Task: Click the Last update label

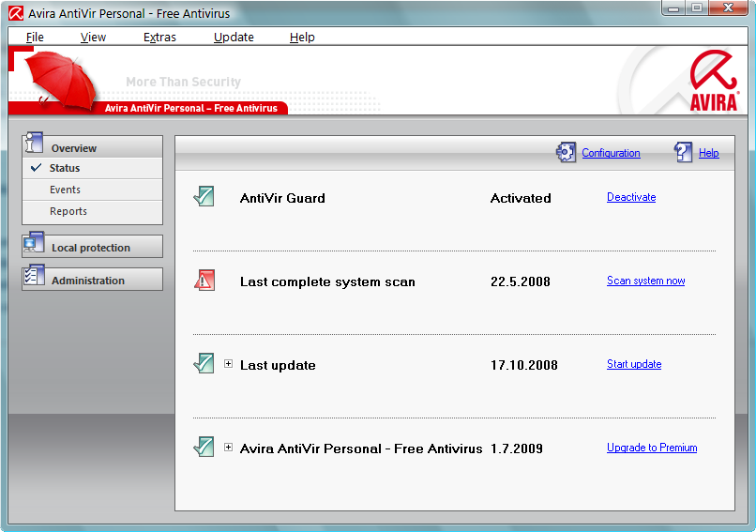Action: click(x=278, y=365)
